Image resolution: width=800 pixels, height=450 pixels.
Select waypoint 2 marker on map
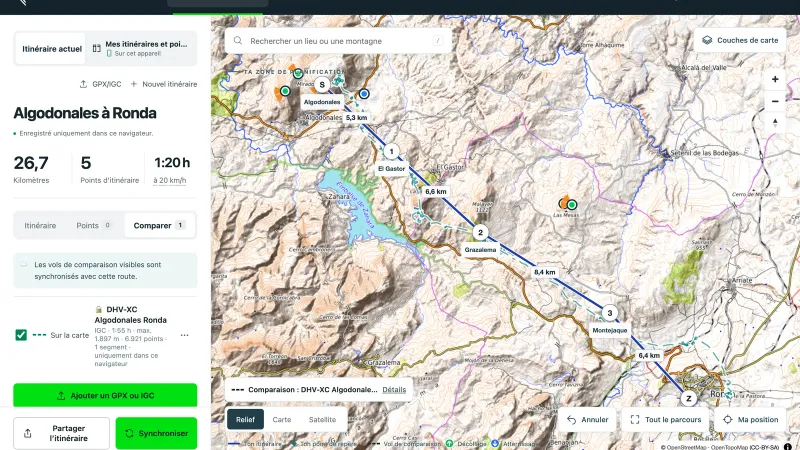coord(480,232)
